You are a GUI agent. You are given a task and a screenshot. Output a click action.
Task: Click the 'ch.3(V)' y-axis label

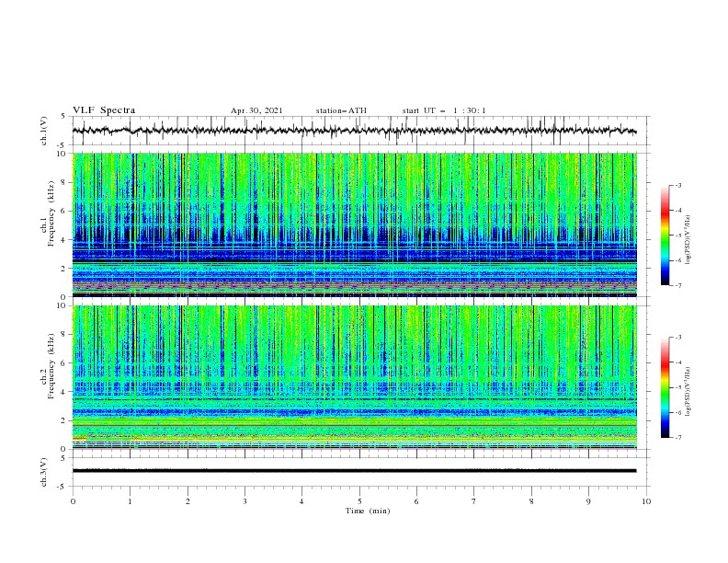click(44, 472)
